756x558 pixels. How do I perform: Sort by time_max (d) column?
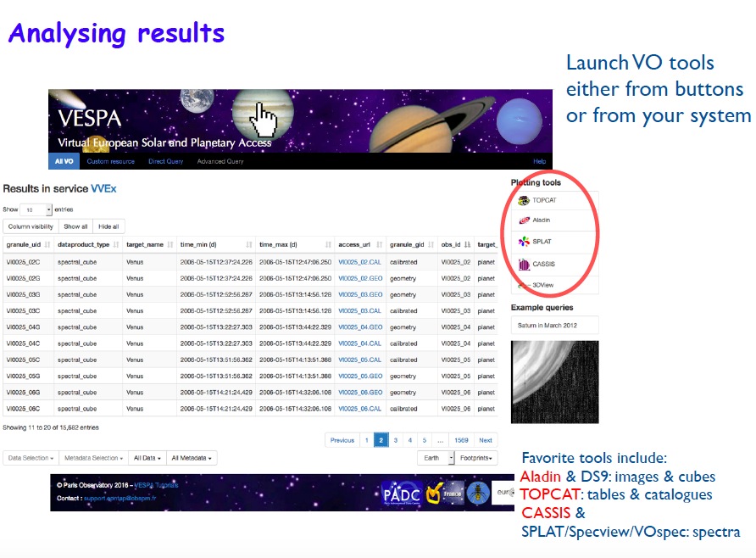coord(295,244)
